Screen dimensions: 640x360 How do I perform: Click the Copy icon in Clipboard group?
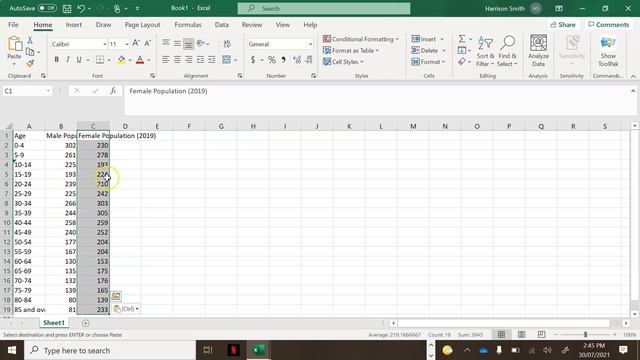[30, 52]
